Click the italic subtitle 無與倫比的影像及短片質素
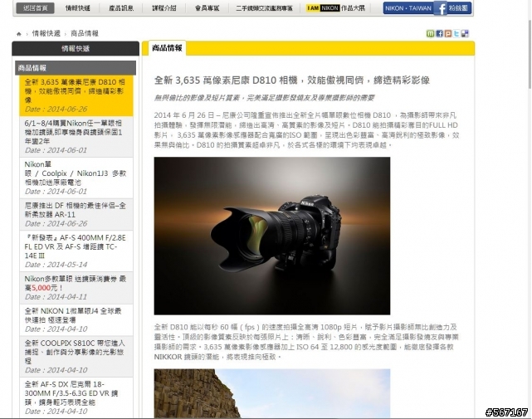 click(x=264, y=98)
